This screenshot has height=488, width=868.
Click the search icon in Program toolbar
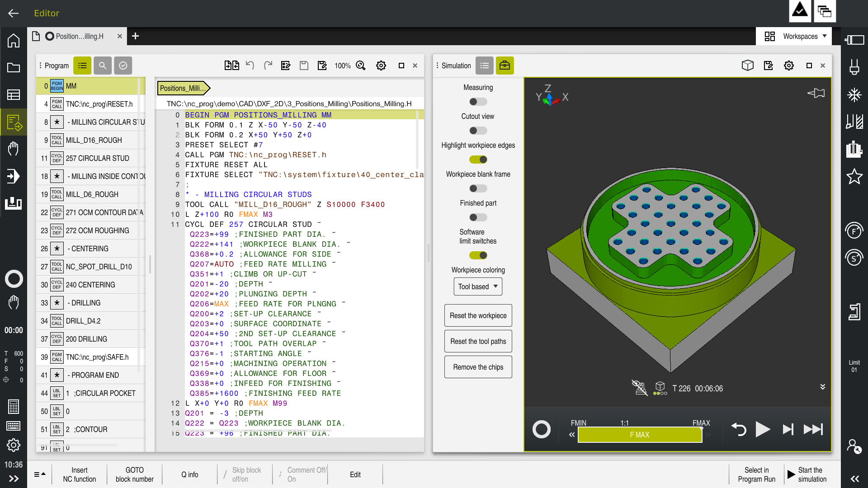tap(103, 66)
